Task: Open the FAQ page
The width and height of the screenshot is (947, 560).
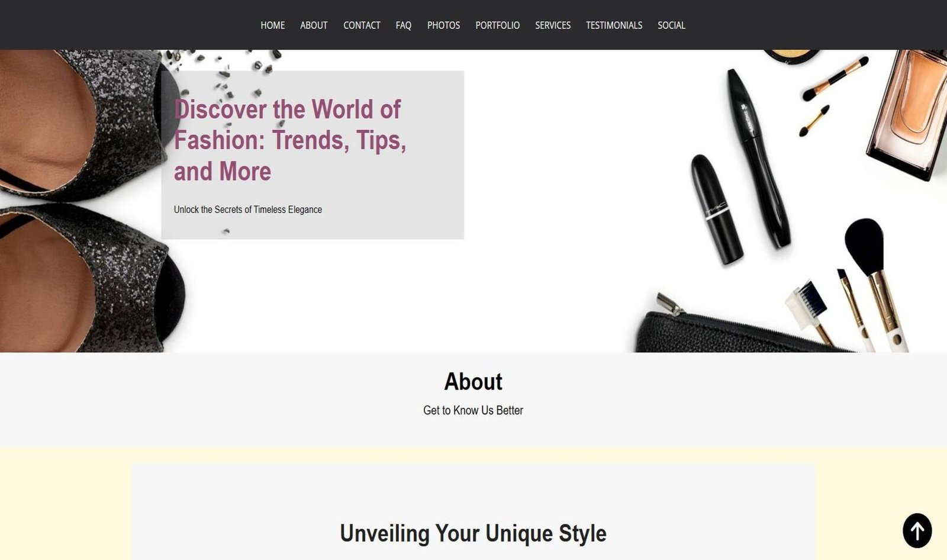Action: click(403, 25)
